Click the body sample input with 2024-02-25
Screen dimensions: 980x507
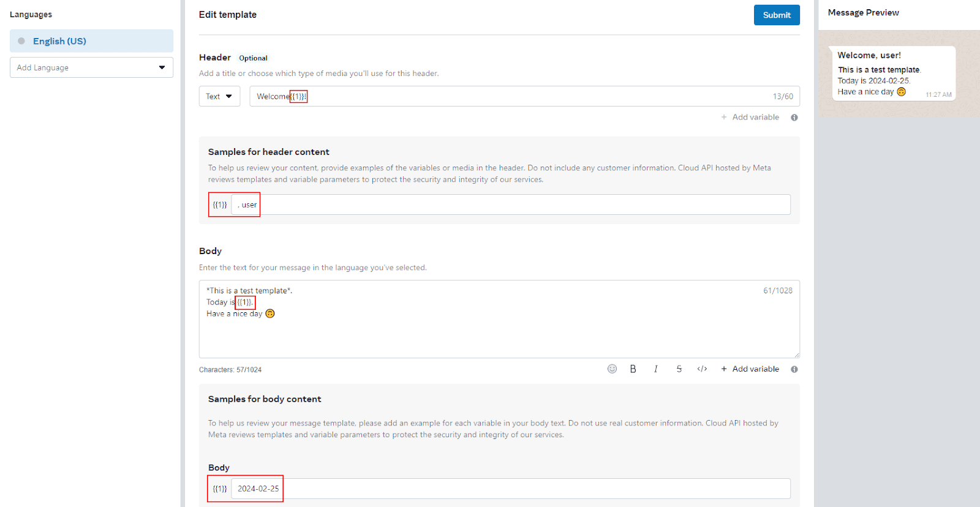pos(511,489)
